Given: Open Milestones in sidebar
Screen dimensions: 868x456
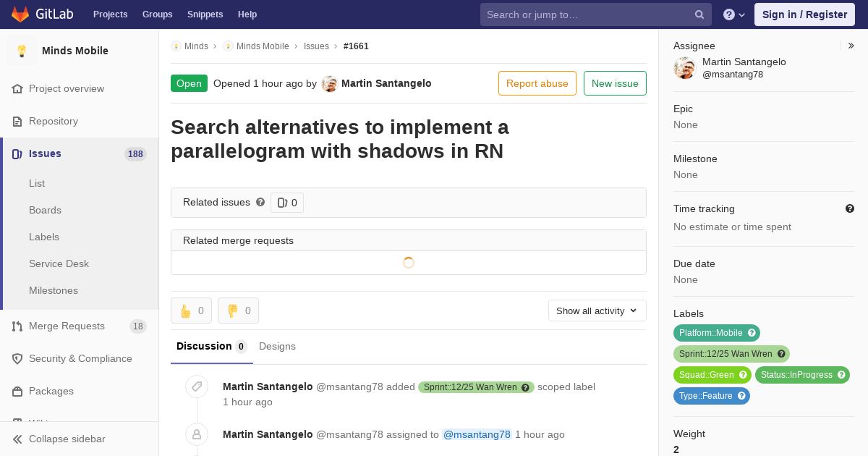Looking at the screenshot, I should pyautogui.click(x=54, y=290).
